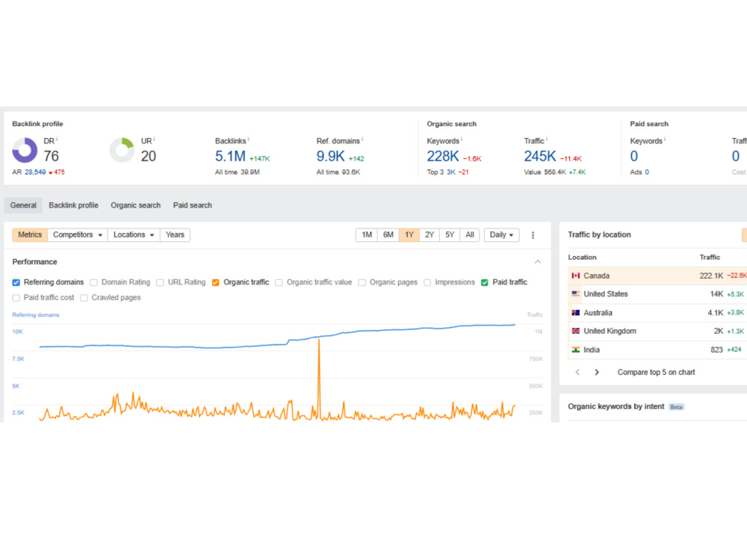Image resolution: width=747 pixels, height=560 pixels.
Task: Switch to the General tab
Action: 23,205
